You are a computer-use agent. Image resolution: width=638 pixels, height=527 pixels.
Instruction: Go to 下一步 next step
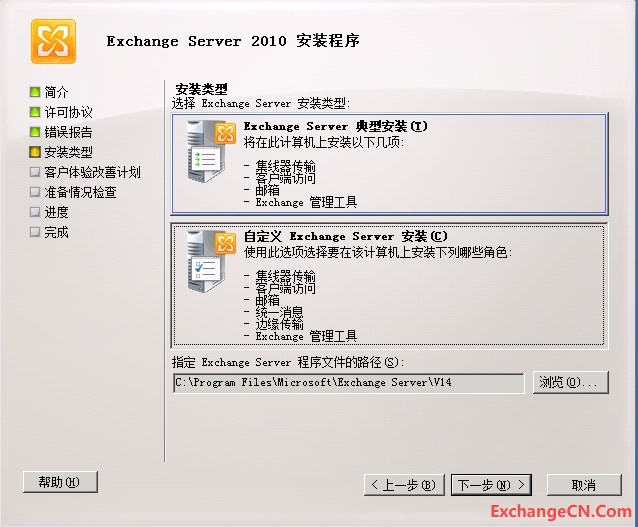[x=491, y=485]
